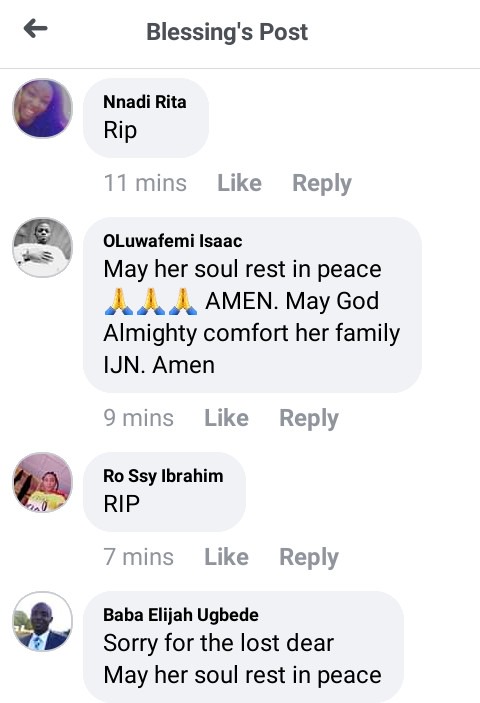Click the 7 mins timestamp
480x703 pixels.
click(x=138, y=557)
